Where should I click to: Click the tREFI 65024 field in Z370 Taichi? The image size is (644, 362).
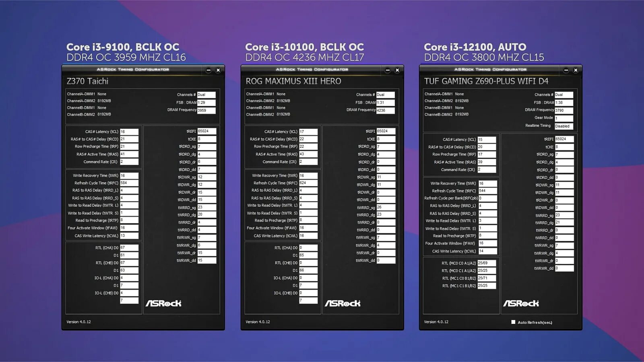pyautogui.click(x=207, y=131)
